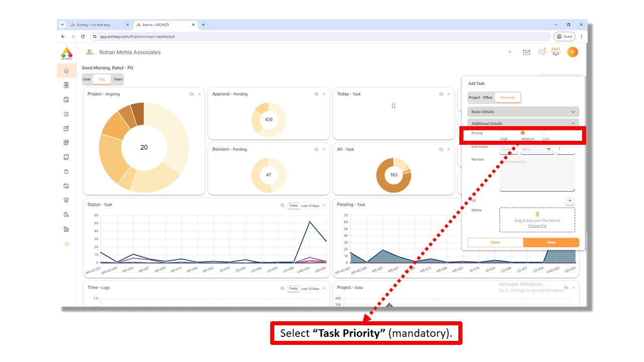Click the shield user icon in sidebar
This screenshot has height=362, width=644.
[66, 200]
